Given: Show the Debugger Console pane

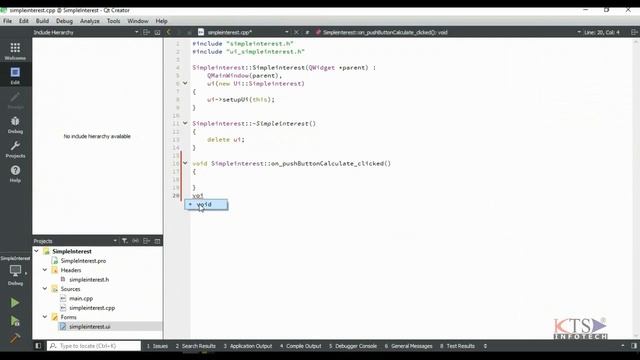Looking at the screenshot, I should tap(353, 346).
